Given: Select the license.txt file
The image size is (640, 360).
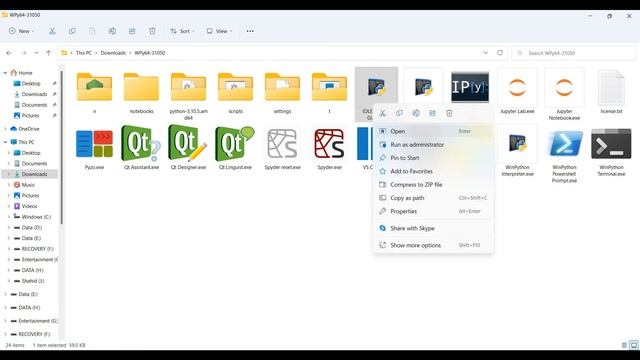Looking at the screenshot, I should pos(611,87).
